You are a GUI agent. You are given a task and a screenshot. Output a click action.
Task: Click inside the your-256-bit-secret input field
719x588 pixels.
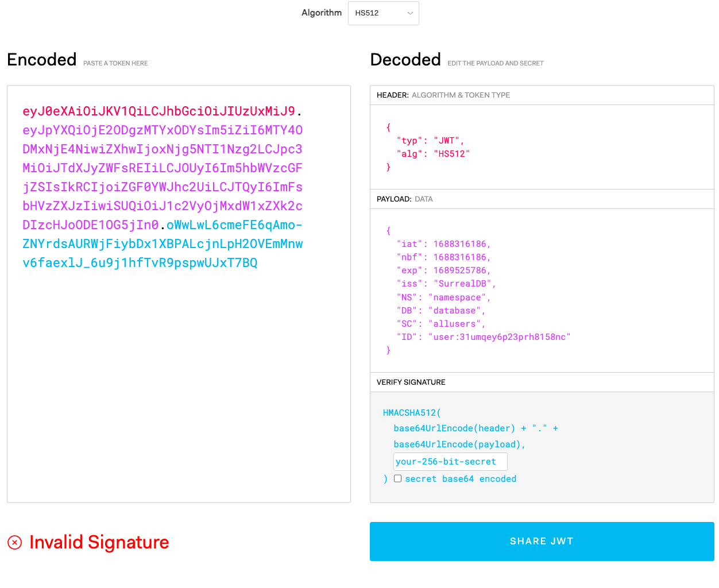(x=450, y=461)
